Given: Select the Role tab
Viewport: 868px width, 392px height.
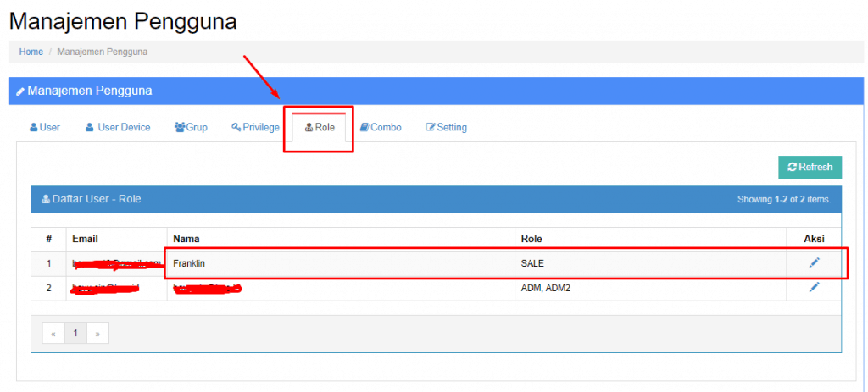Looking at the screenshot, I should 320,127.
